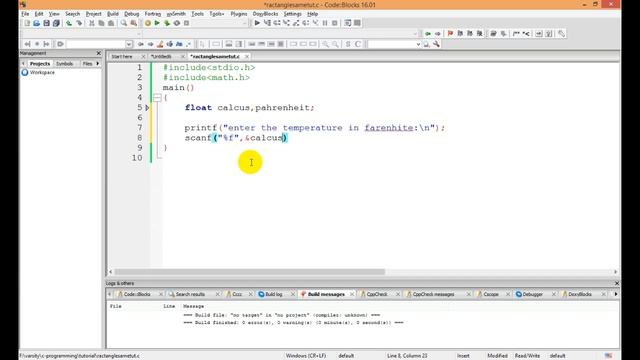Click the Build and run icon

[167, 23]
